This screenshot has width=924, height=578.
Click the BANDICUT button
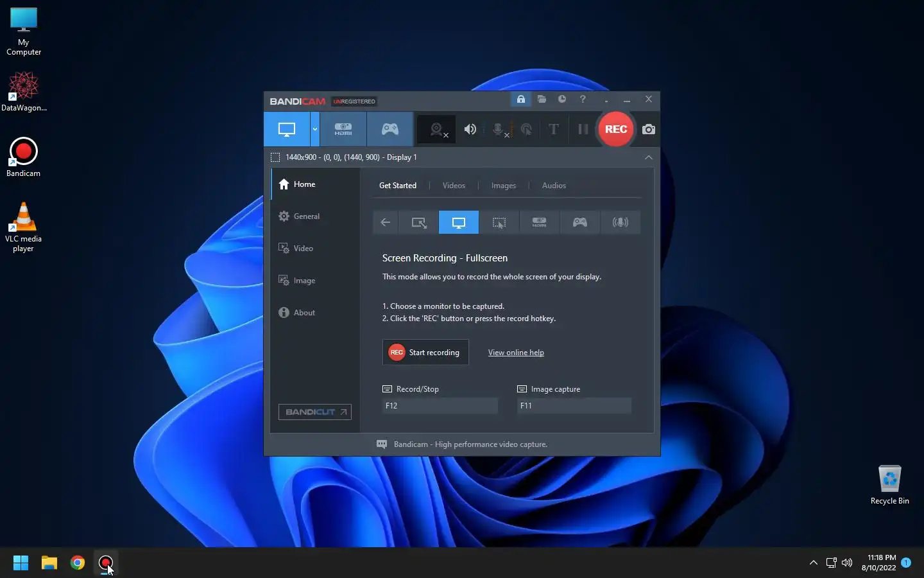(x=315, y=412)
